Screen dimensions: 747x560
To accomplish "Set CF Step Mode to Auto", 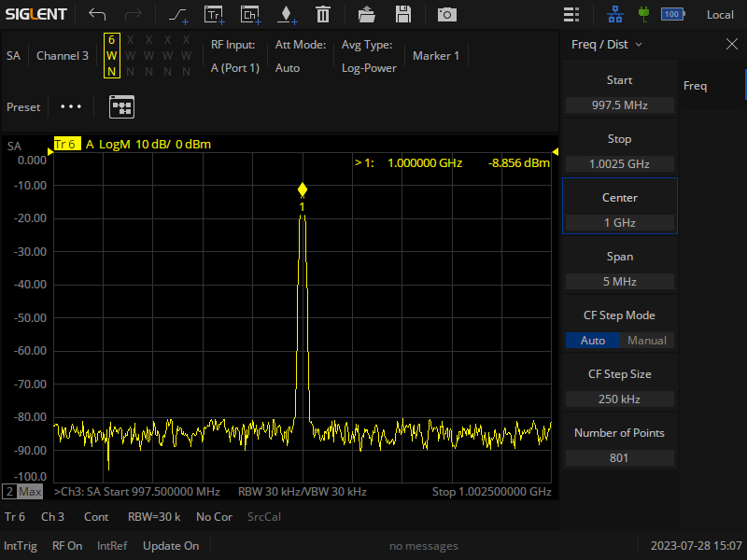I will (x=593, y=341).
